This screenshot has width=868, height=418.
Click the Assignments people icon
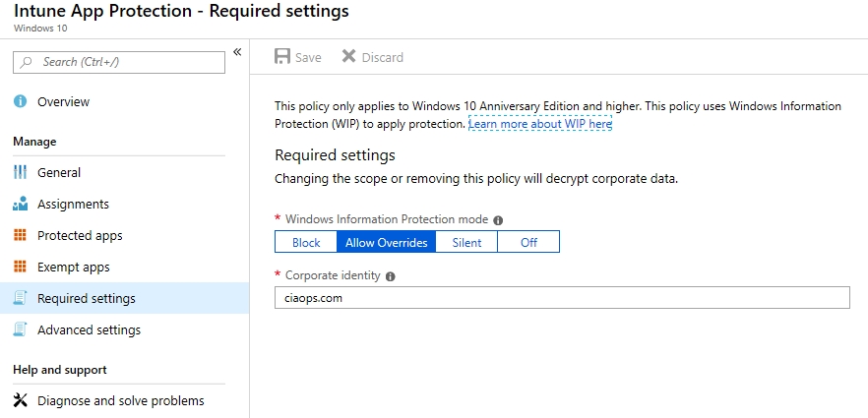tap(20, 205)
